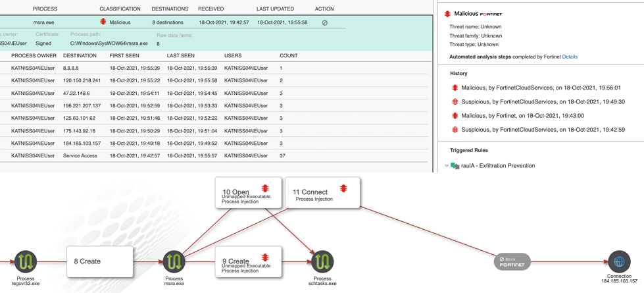This screenshot has width=644, height=293.
Task: Select the msra.exe process node in graph
Action: tap(174, 262)
